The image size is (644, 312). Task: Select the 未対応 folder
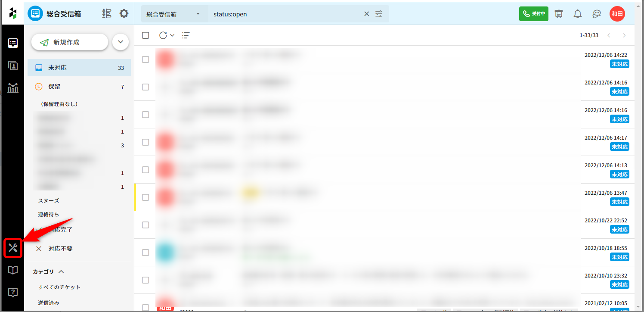click(79, 68)
